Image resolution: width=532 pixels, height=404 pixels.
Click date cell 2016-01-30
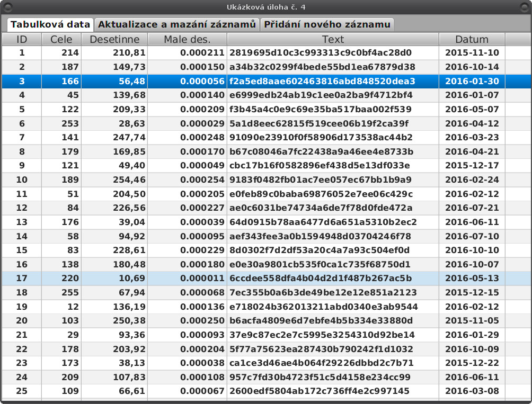coord(472,81)
